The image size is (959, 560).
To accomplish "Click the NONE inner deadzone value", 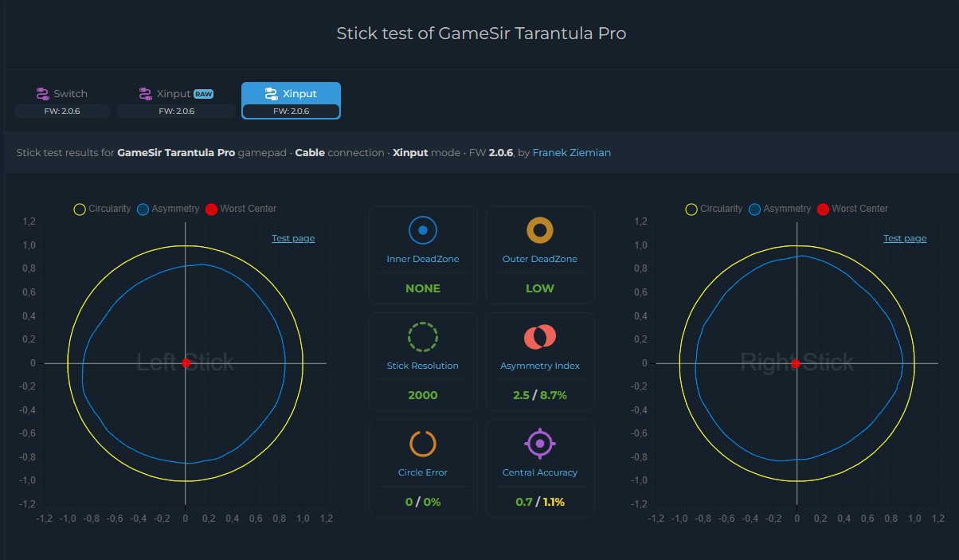I will pos(423,288).
